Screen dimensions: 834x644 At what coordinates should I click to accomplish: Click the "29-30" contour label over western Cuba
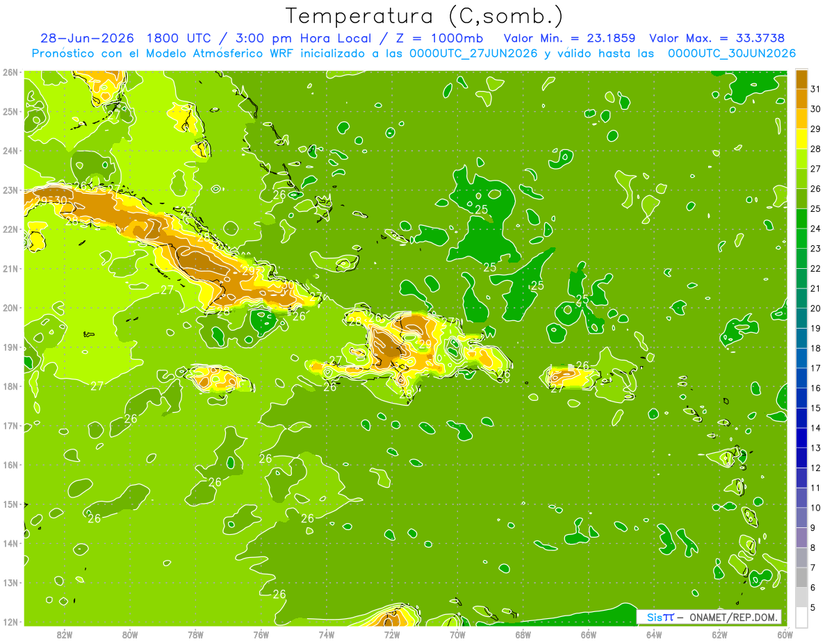coord(51,201)
